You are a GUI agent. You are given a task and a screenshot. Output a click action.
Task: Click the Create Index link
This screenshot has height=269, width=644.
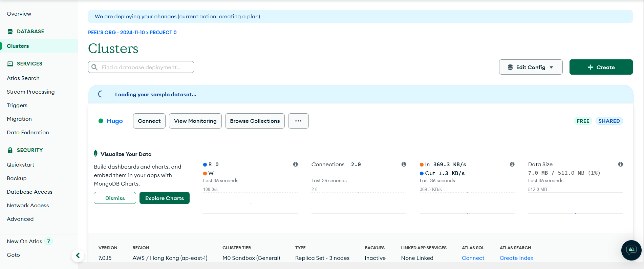click(516, 258)
